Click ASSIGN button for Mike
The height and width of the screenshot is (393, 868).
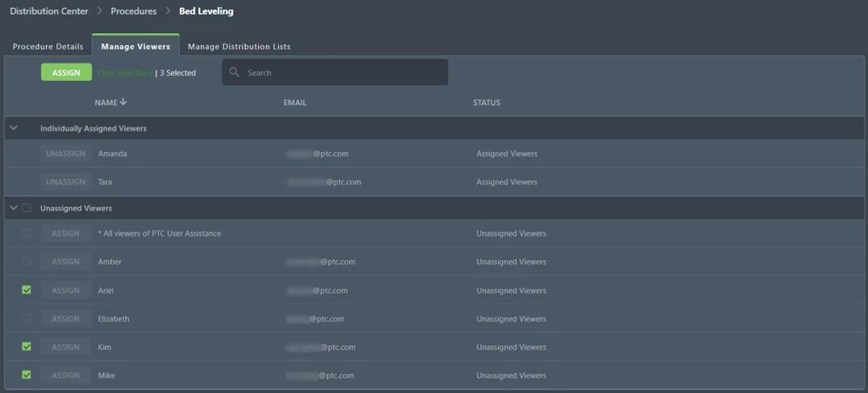[x=66, y=376]
